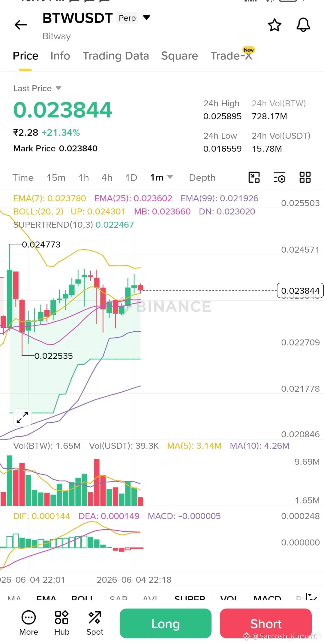Screen dimensions: 324x644
Task: Tap the DIF: 0.000144 MACD legend
Action: coord(41,516)
